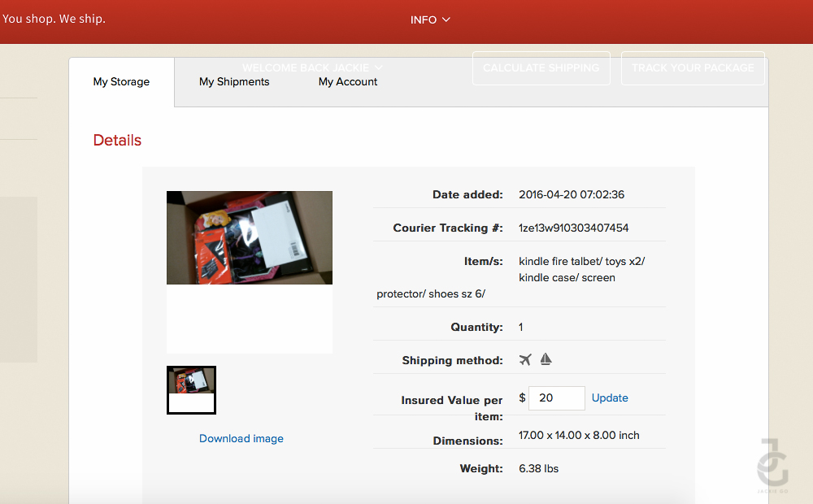Click the tracking number 1ze13w910303407454

pos(573,228)
